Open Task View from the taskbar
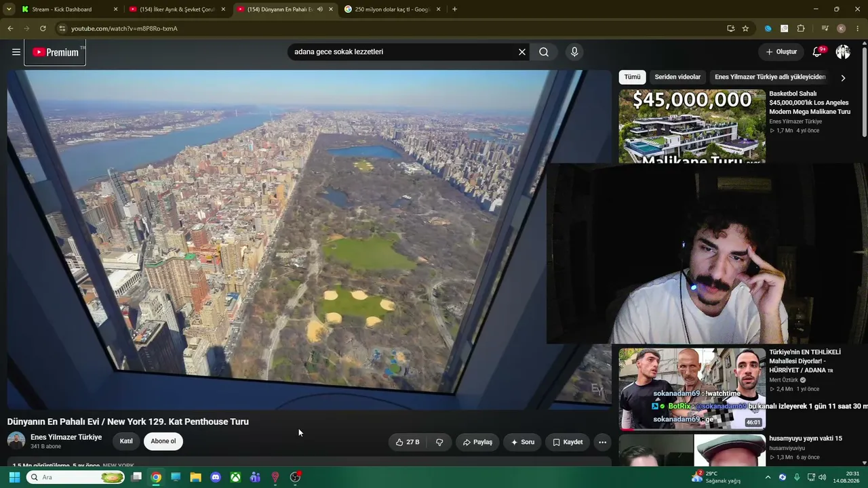 point(136,477)
